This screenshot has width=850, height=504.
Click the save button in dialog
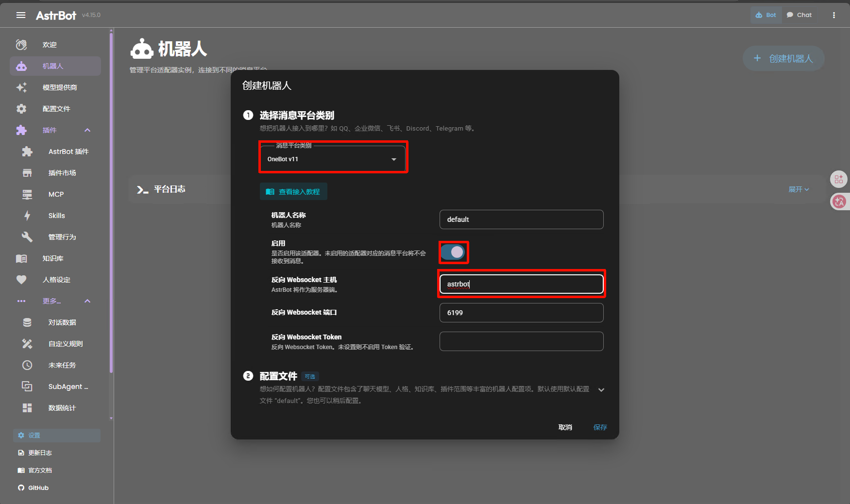click(600, 427)
